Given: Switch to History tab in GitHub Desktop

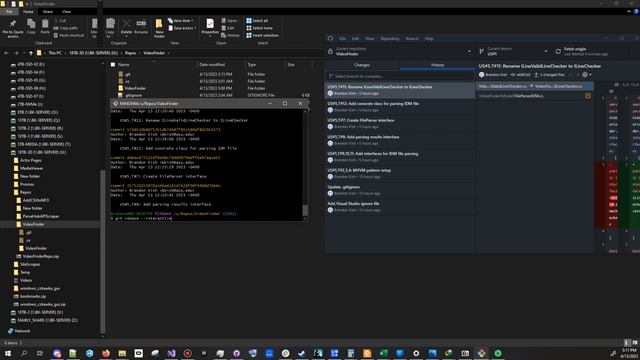Looking at the screenshot, I should 437,65.
